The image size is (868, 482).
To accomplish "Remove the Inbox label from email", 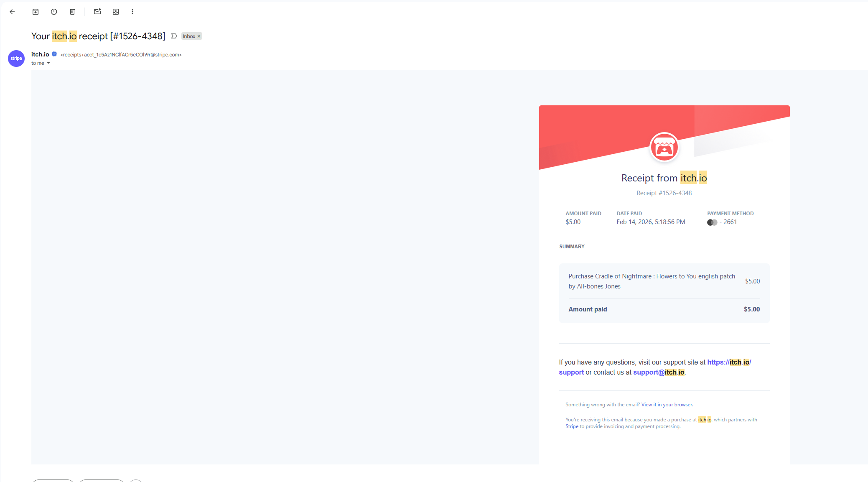I will pyautogui.click(x=199, y=36).
